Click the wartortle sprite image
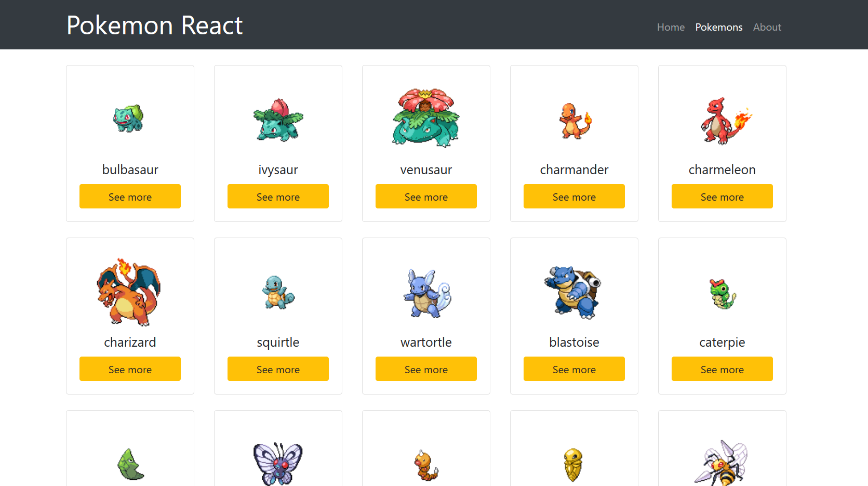Screen dimensions: 868x486 click(427, 293)
